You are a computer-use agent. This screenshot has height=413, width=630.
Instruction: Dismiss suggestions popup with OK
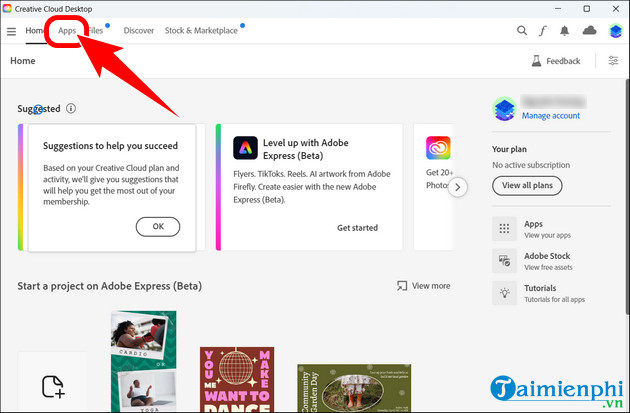click(158, 227)
